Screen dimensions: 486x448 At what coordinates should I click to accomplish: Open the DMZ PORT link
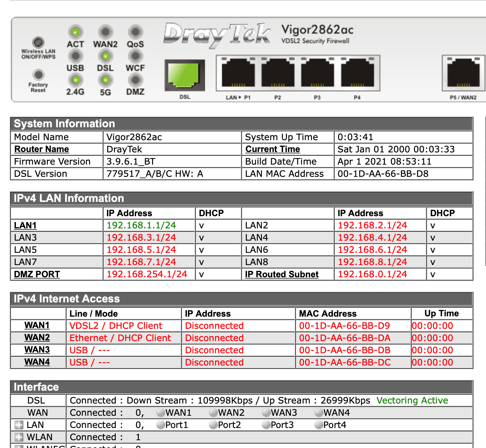click(37, 274)
